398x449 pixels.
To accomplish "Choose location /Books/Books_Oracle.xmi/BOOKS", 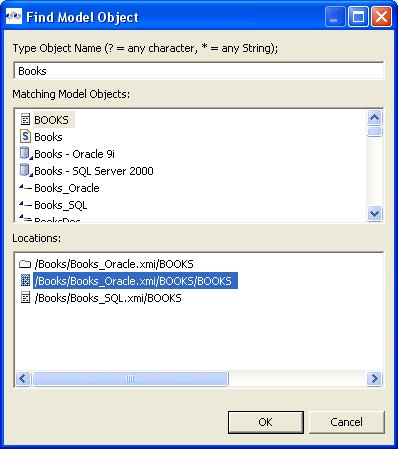I will (x=114, y=264).
